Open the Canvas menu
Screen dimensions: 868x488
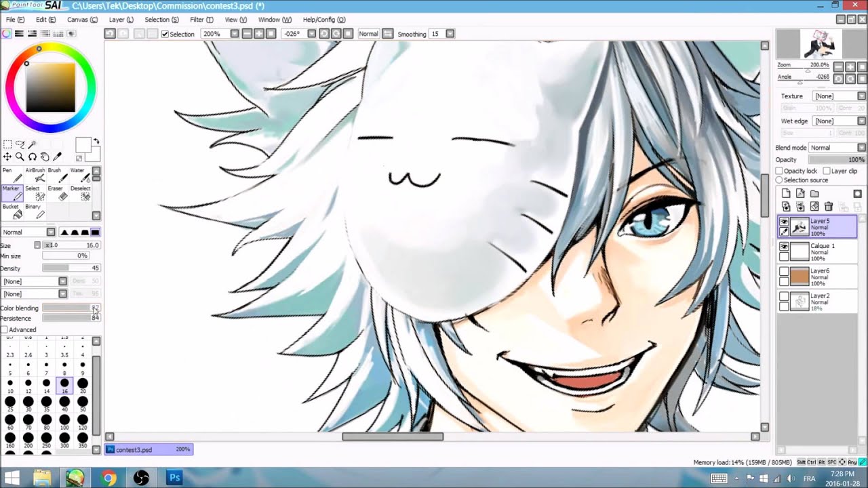pos(83,20)
